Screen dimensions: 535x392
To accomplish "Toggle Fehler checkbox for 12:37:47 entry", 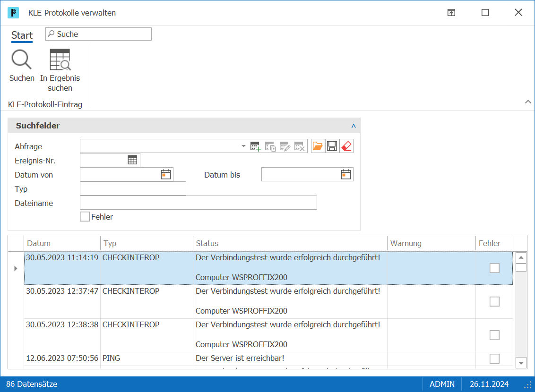I will [494, 302].
